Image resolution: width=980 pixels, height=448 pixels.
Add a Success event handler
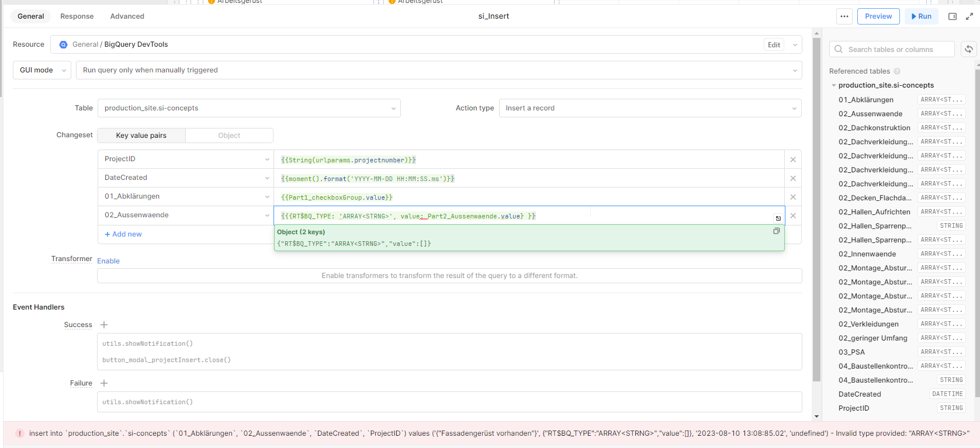104,325
